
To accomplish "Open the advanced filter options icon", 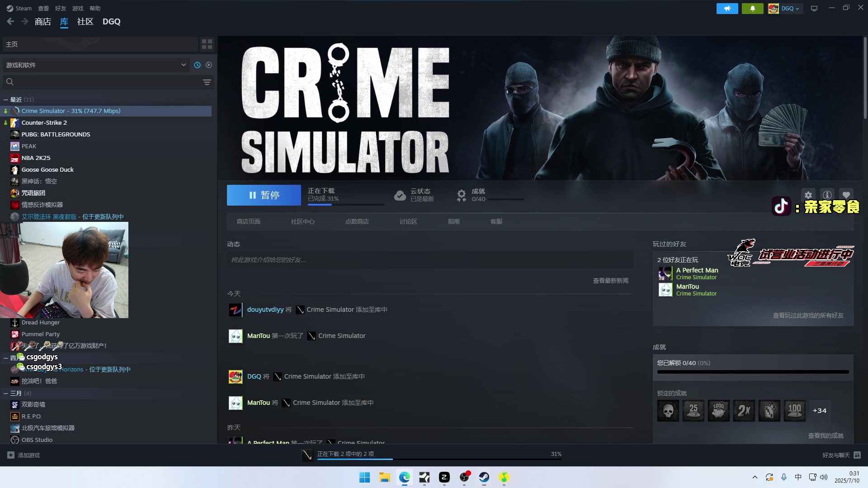I will tap(207, 82).
